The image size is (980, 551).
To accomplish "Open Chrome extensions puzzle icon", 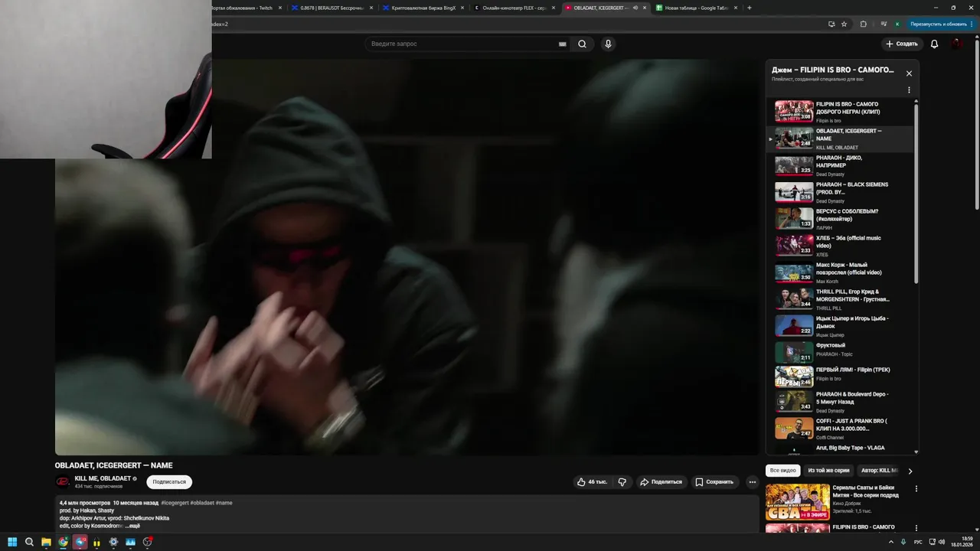I will tap(864, 24).
